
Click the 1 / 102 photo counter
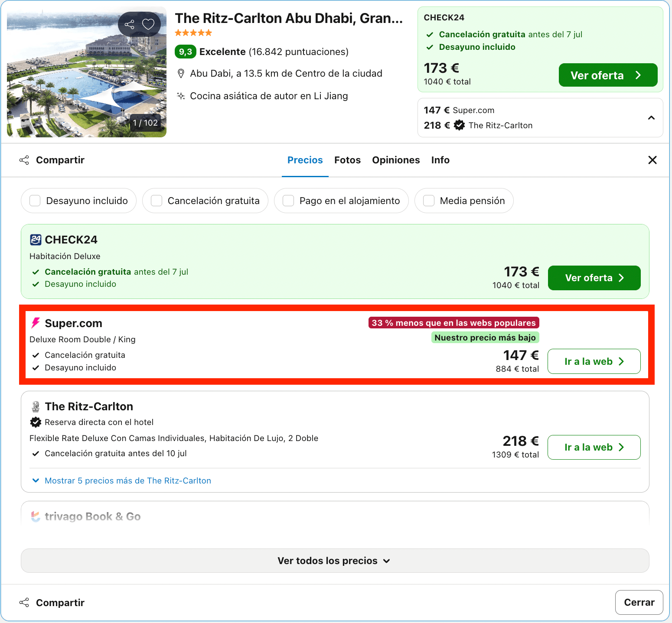tap(145, 123)
